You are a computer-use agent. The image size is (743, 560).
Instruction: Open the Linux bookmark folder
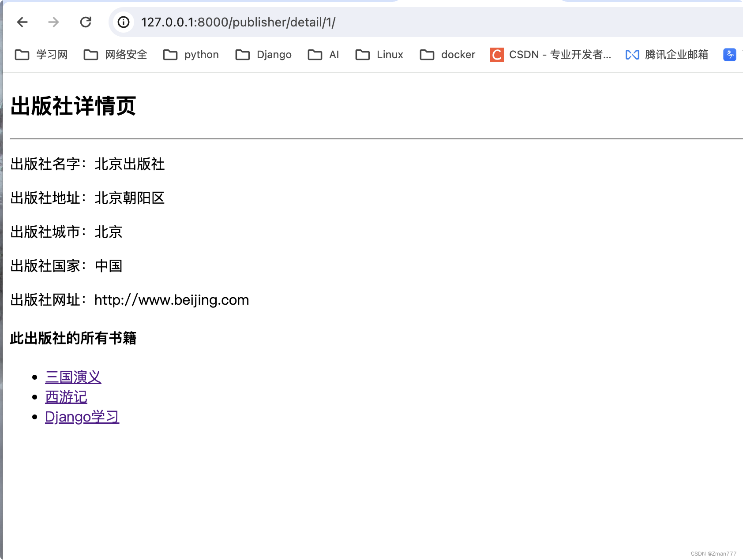[x=379, y=55]
